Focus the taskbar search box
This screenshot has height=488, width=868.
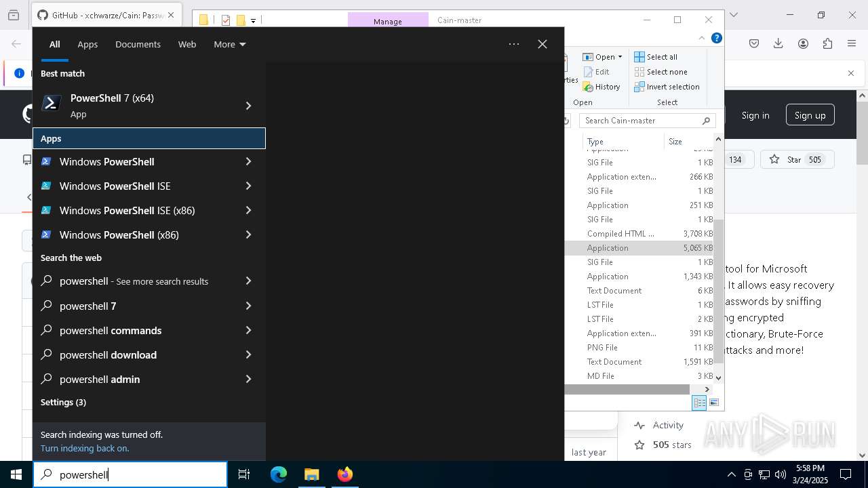coord(130,474)
